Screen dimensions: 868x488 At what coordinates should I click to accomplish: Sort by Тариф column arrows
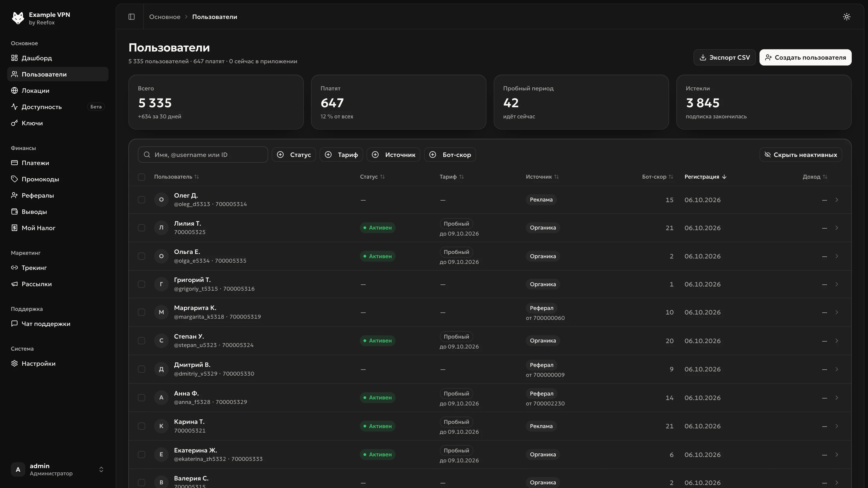coord(462,177)
